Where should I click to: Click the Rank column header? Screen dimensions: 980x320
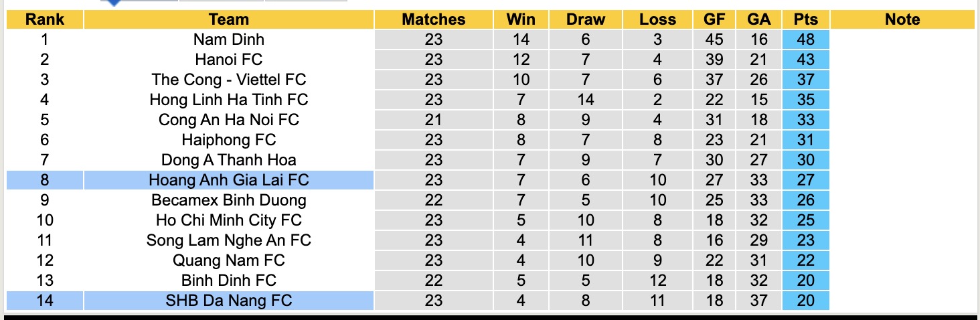(x=45, y=19)
